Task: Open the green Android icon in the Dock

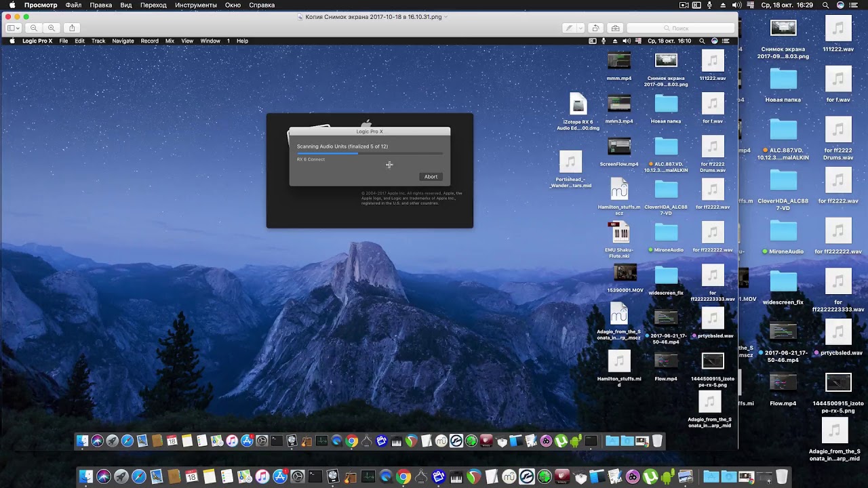Action: point(667,476)
